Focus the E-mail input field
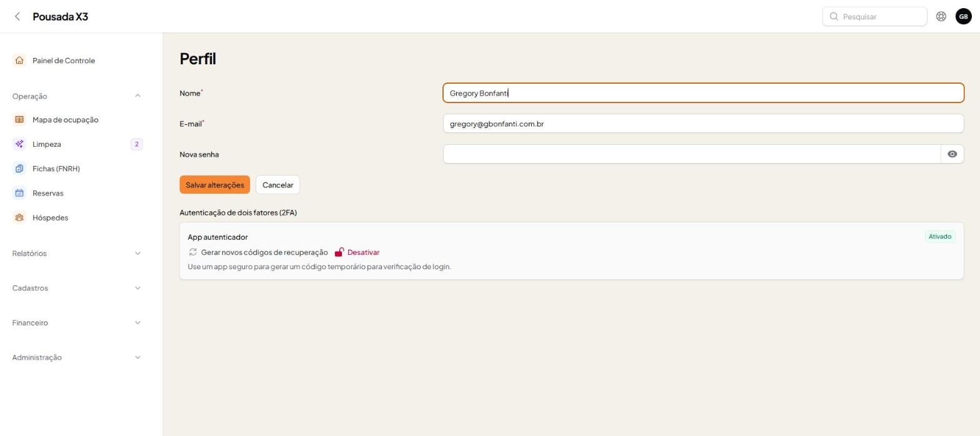The height and width of the screenshot is (436, 980). point(703,124)
